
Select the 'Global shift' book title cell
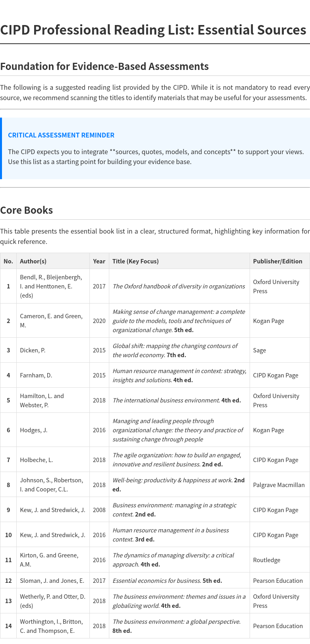175,350
